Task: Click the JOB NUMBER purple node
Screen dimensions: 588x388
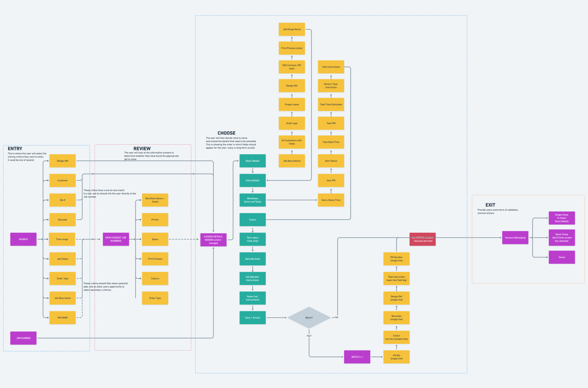Action: click(x=23, y=338)
